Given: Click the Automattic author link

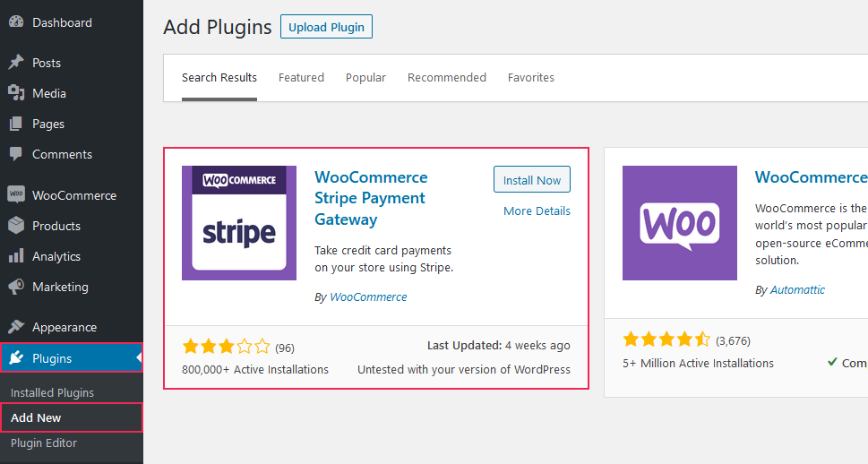Looking at the screenshot, I should [798, 289].
